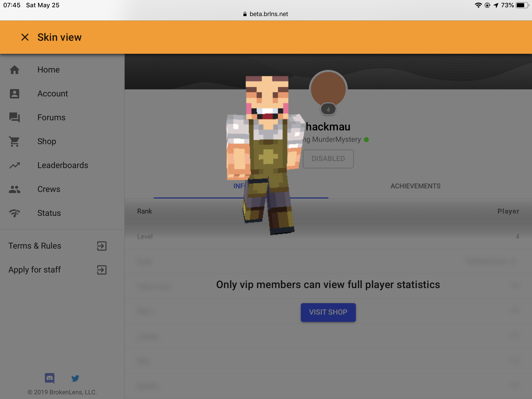
Task: Click the Forums chat bubble icon
Action: point(15,117)
